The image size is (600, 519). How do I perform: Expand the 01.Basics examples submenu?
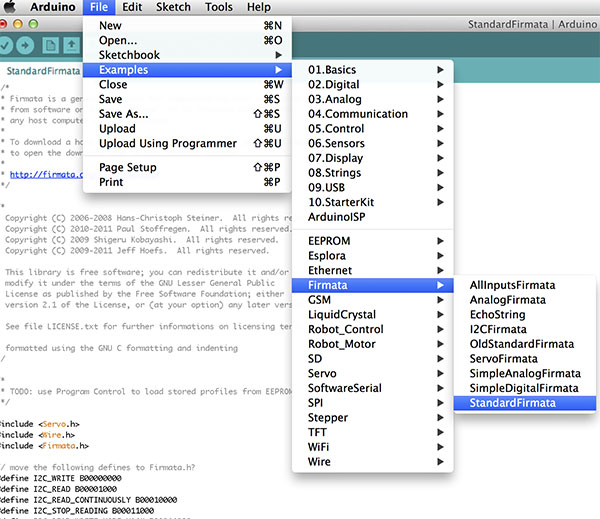(x=332, y=70)
